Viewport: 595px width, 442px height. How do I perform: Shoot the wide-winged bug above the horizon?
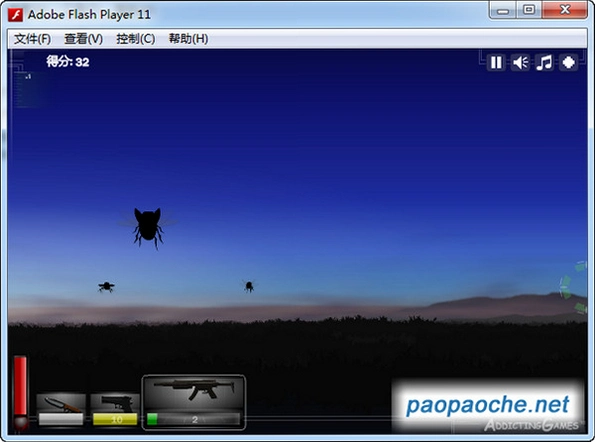tap(106, 287)
